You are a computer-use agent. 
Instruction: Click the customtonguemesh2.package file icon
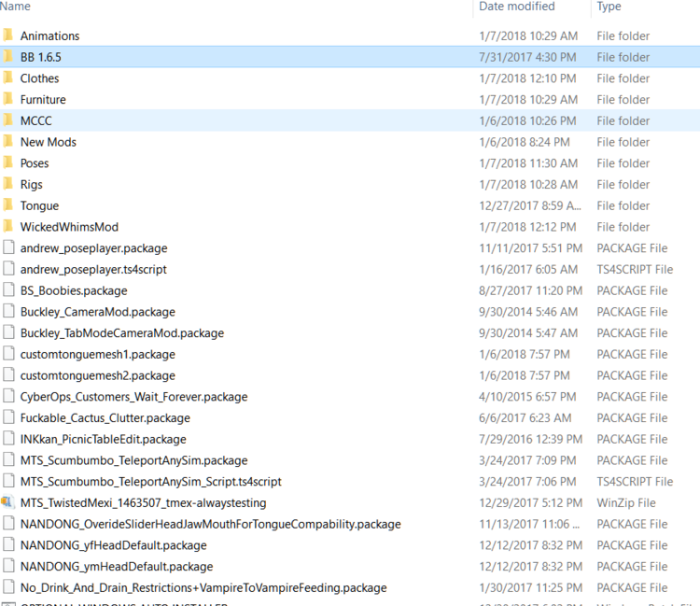point(8,374)
